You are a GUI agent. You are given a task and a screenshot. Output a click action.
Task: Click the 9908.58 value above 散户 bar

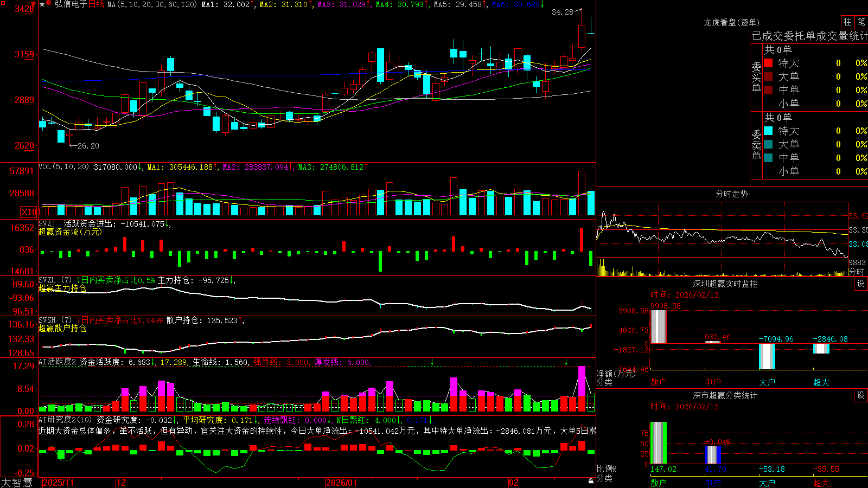click(x=666, y=306)
